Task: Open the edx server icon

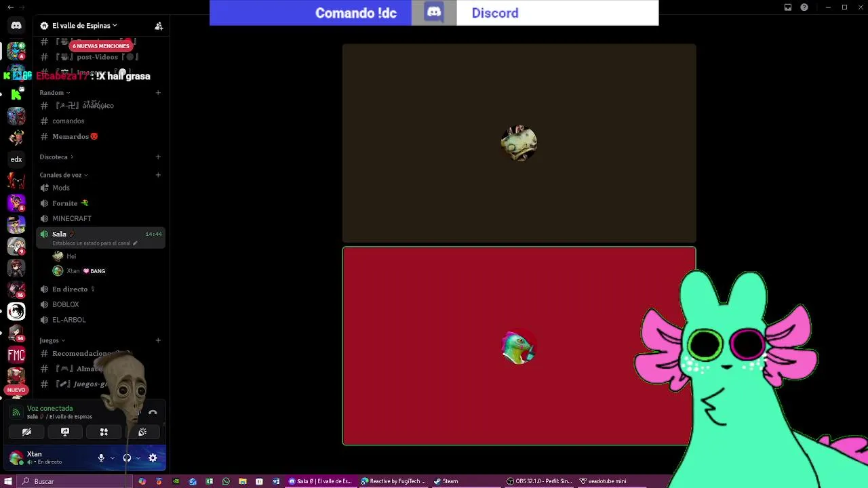Action: pos(16,159)
